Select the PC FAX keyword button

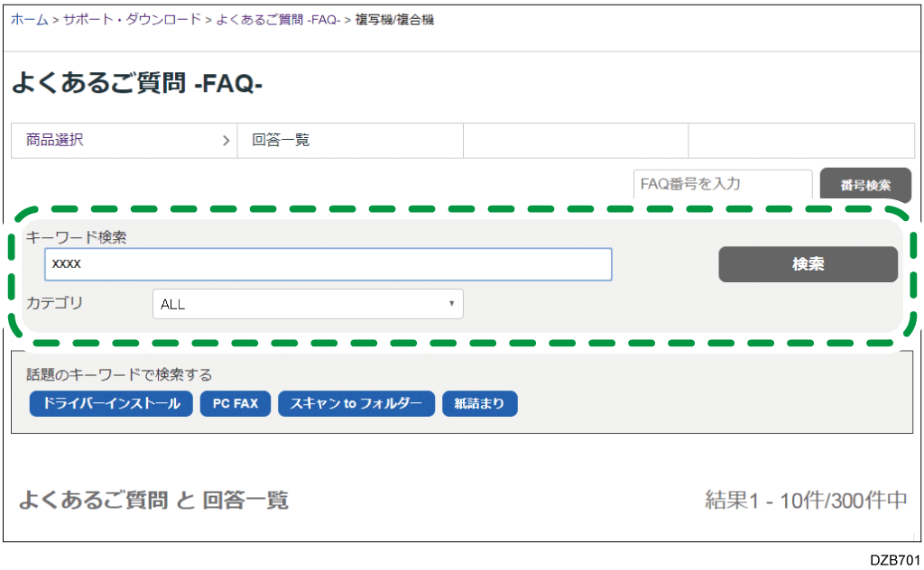236,403
